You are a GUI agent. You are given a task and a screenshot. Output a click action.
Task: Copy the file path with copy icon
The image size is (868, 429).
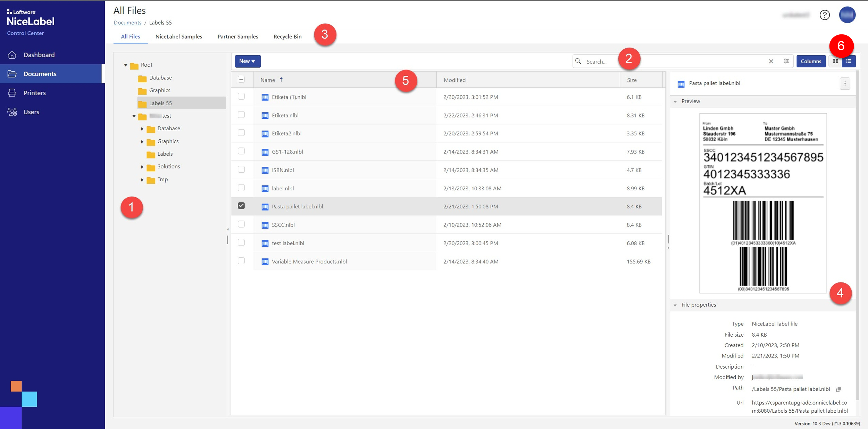838,389
